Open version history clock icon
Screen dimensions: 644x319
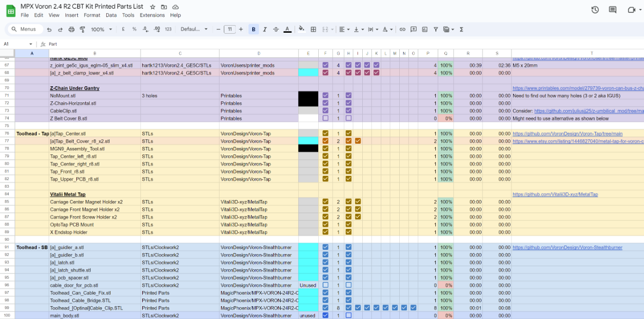(595, 10)
